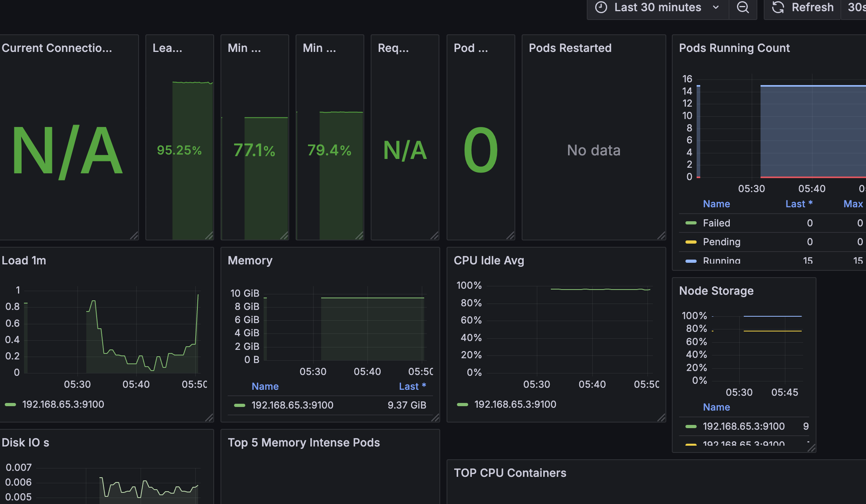The image size is (866, 504).
Task: Click the refresh dashboard icon
Action: pos(778,8)
